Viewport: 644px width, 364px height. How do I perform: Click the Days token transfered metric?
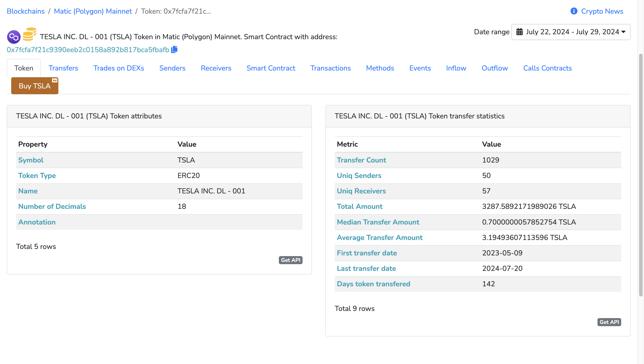click(x=373, y=284)
